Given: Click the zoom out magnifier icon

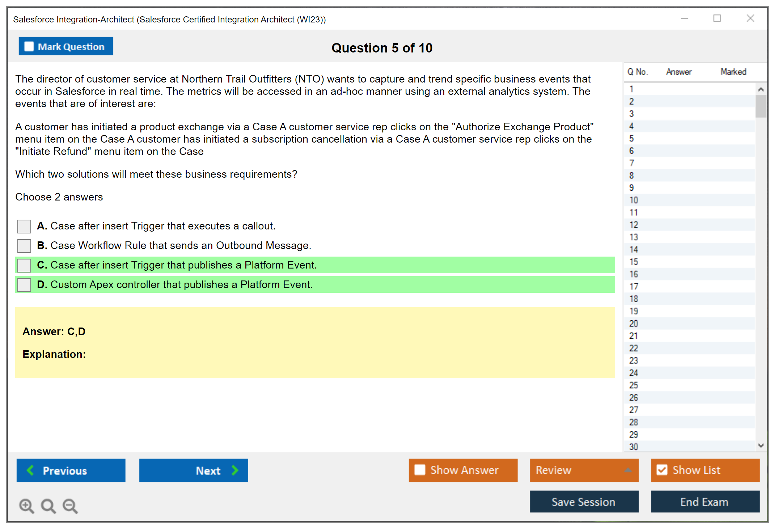Looking at the screenshot, I should point(70,506).
